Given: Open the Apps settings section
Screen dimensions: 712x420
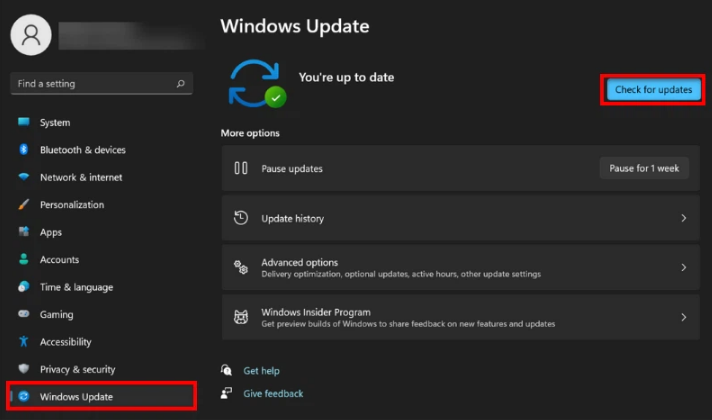Looking at the screenshot, I should click(x=51, y=232).
